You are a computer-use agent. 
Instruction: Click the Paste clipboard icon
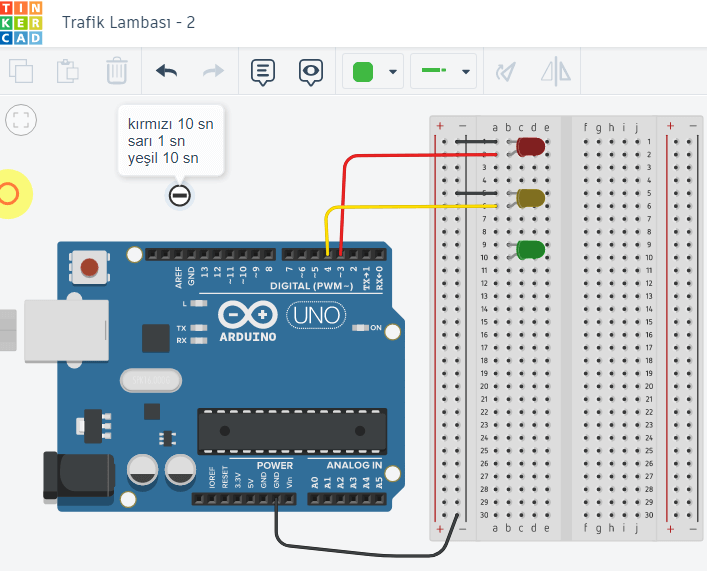(68, 72)
